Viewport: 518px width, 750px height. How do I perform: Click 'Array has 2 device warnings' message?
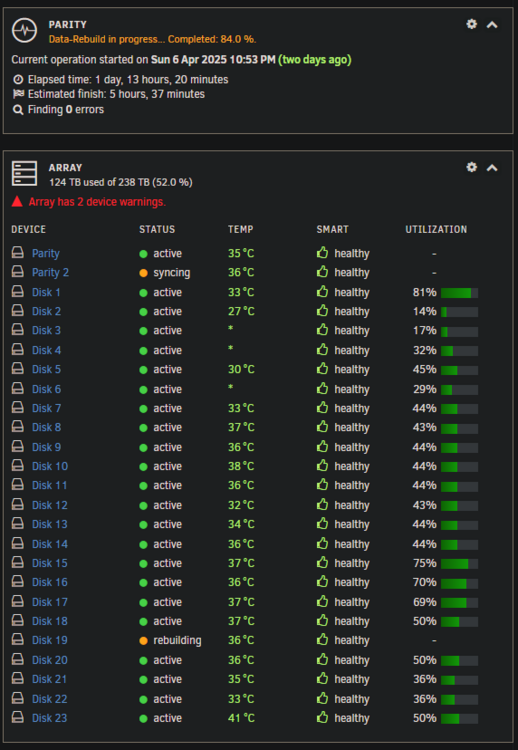pyautogui.click(x=97, y=202)
